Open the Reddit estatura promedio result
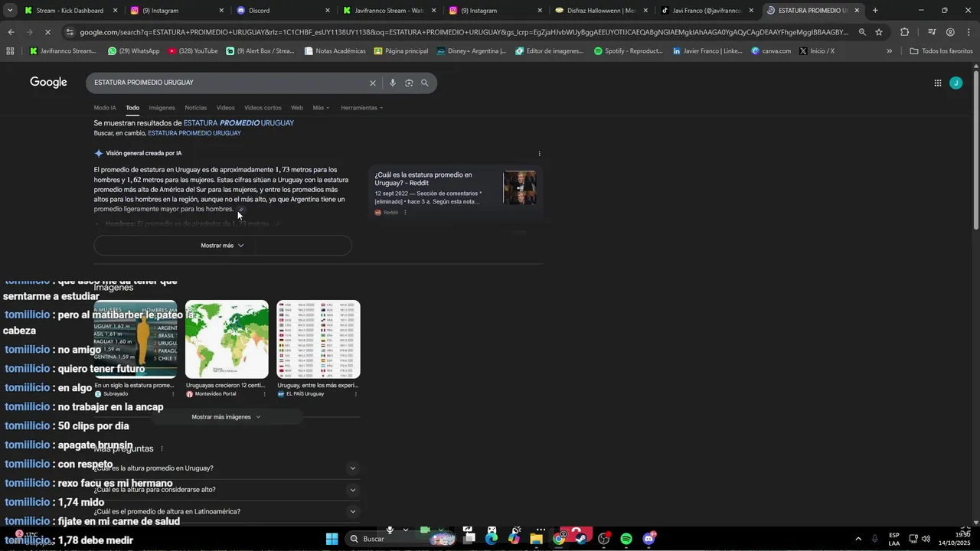The height and width of the screenshot is (551, 980). [423, 179]
